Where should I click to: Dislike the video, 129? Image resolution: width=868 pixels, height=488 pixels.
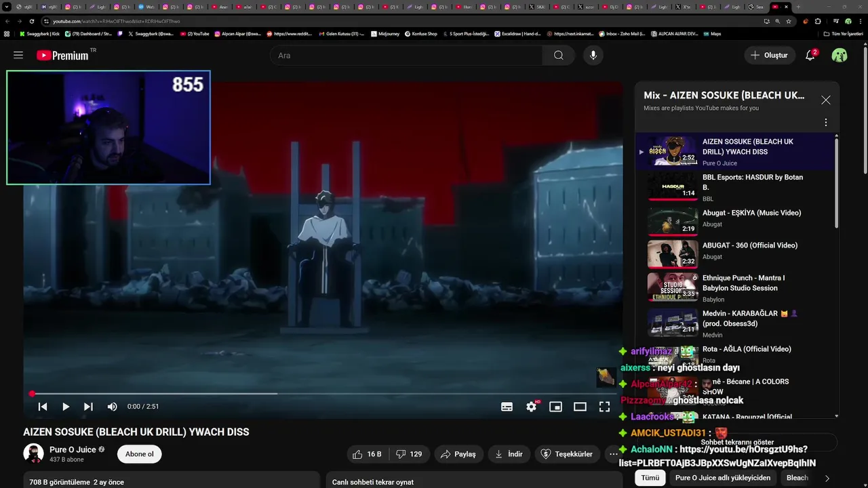click(x=409, y=454)
